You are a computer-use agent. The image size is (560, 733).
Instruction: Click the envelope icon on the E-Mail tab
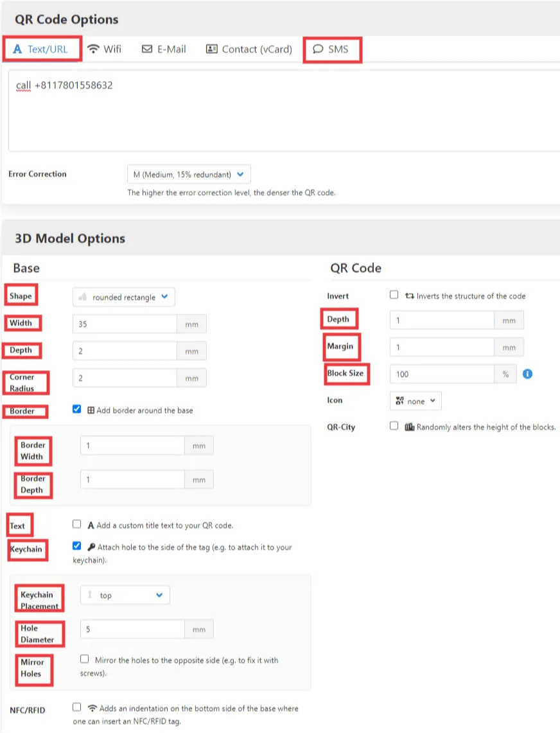[x=147, y=48]
